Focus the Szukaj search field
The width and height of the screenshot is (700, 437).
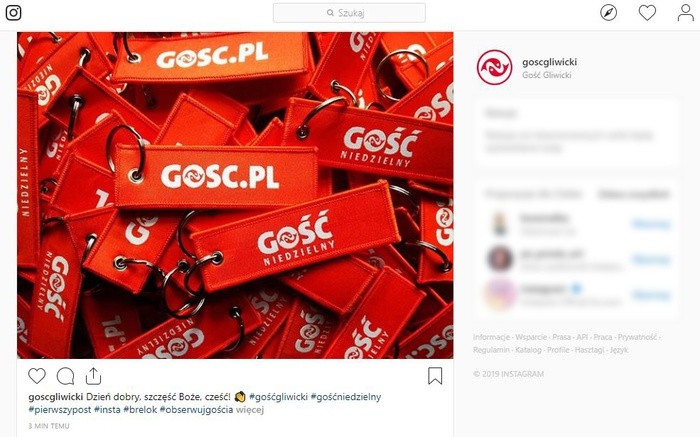coord(349,13)
